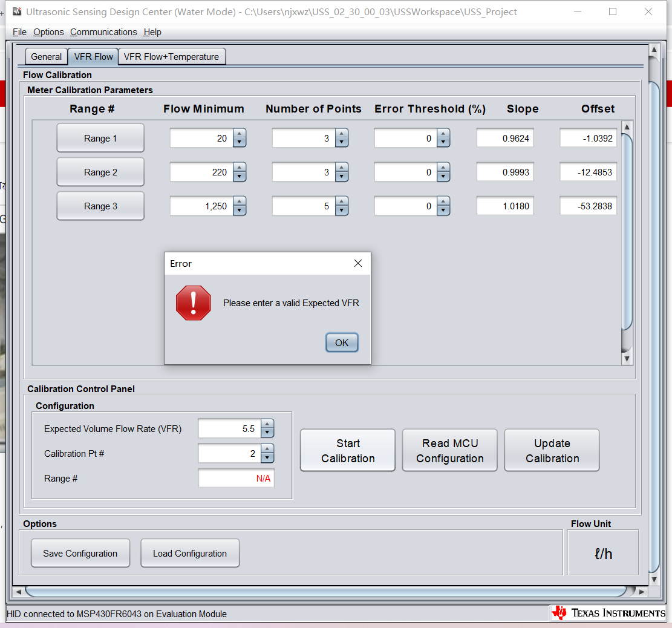Increase Range 2 Number of Points
The width and height of the screenshot is (672, 628).
(x=342, y=167)
